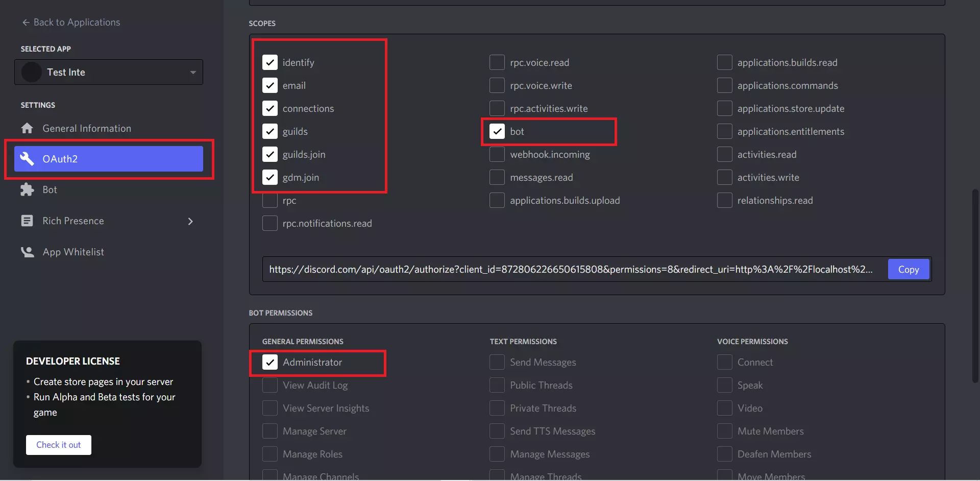Tick the Public Threads permission
The height and width of the screenshot is (481, 980).
tap(497, 385)
